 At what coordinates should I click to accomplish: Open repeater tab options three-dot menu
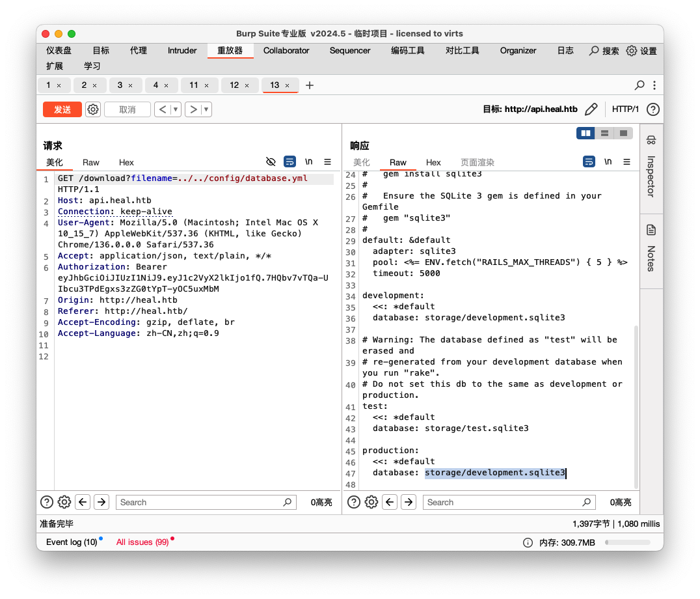coord(654,85)
